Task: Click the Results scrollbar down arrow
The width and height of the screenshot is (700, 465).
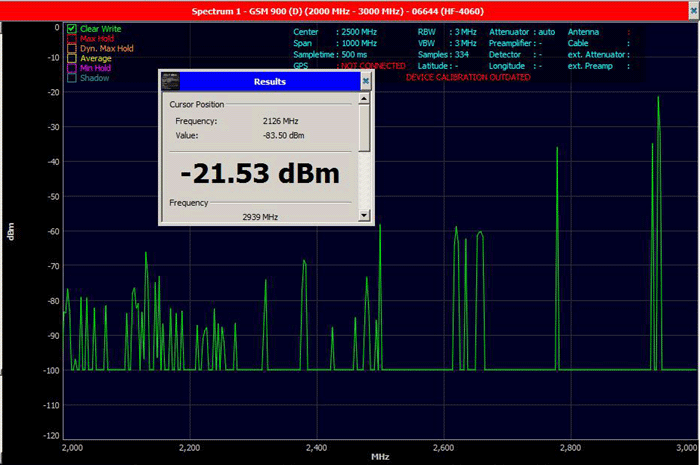Action: [x=364, y=215]
